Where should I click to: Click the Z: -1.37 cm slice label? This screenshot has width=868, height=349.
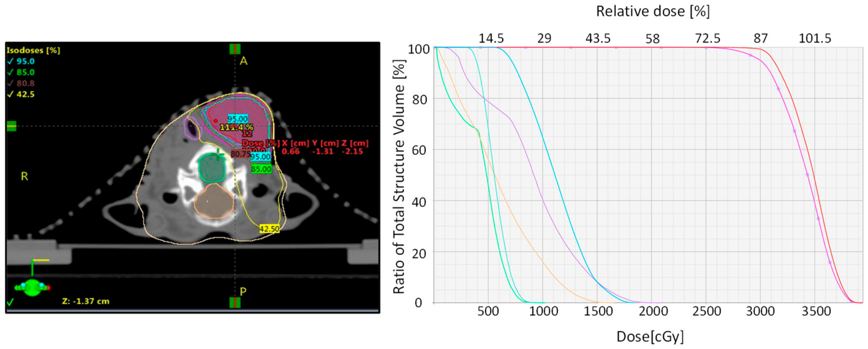pos(85,301)
